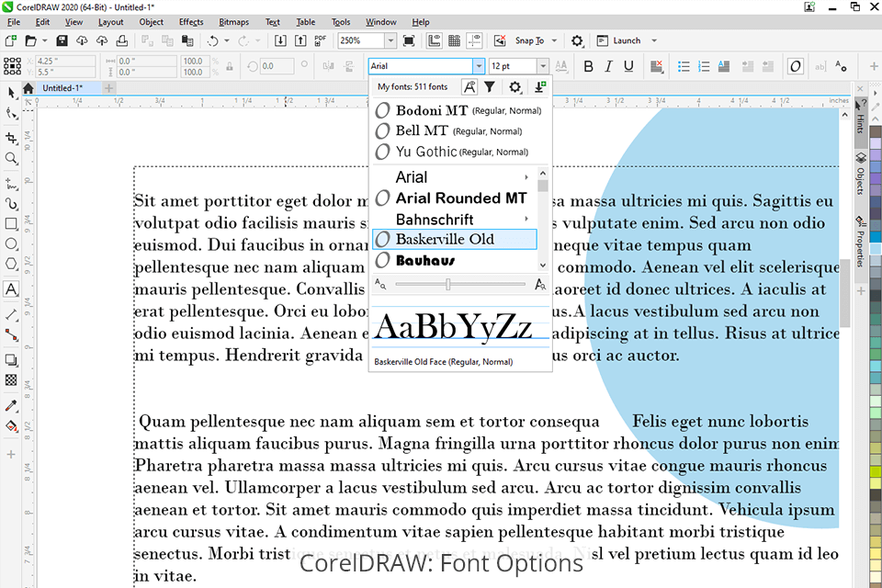Select the Crop tool

(x=11, y=138)
